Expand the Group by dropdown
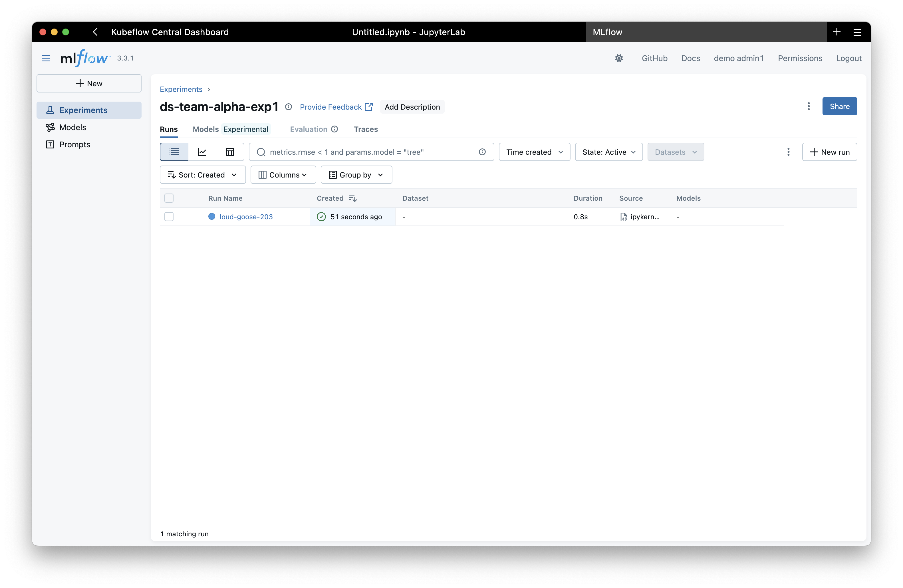 [356, 174]
